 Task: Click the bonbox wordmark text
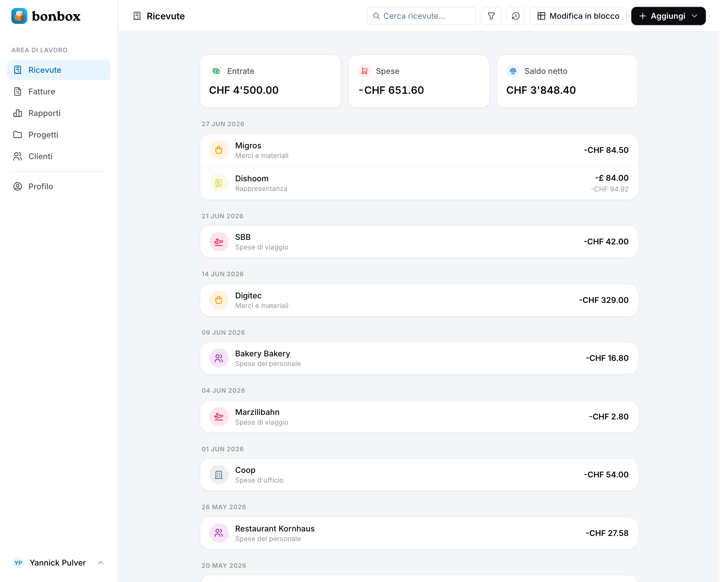[56, 16]
